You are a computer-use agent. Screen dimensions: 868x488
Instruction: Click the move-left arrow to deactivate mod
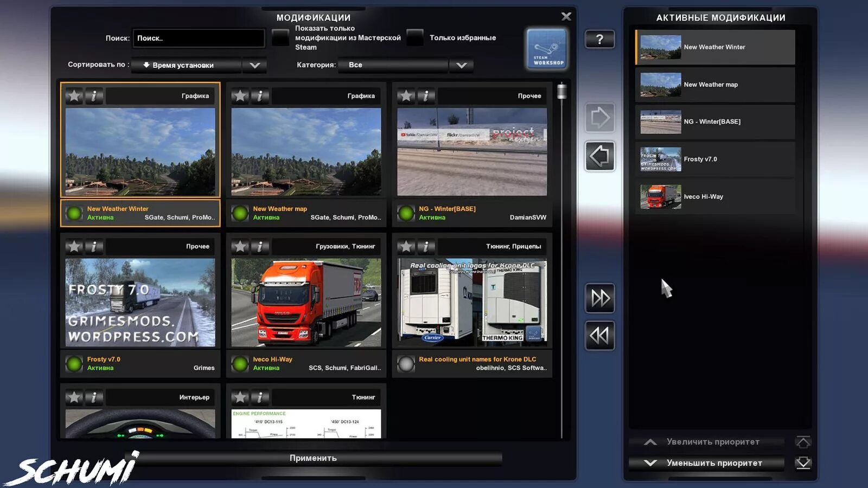(x=599, y=156)
